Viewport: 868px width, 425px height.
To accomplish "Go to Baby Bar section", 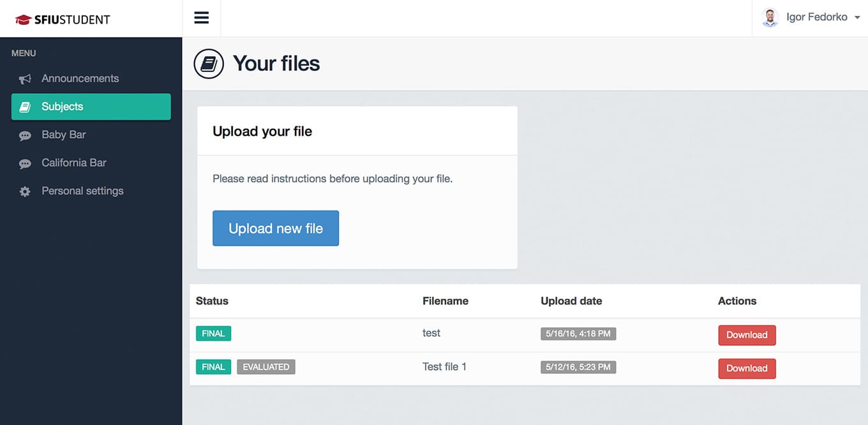I will coord(91,135).
